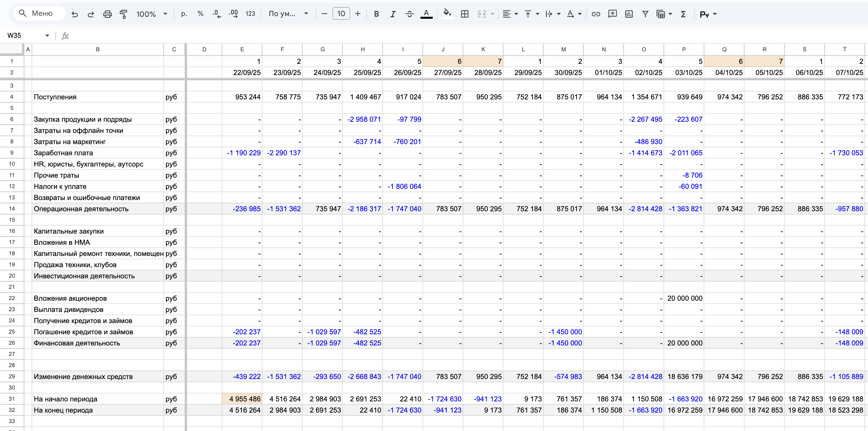Screen dimensions: 868x431
Task: Open text wrapping dropdown
Action: pyautogui.click(x=553, y=14)
